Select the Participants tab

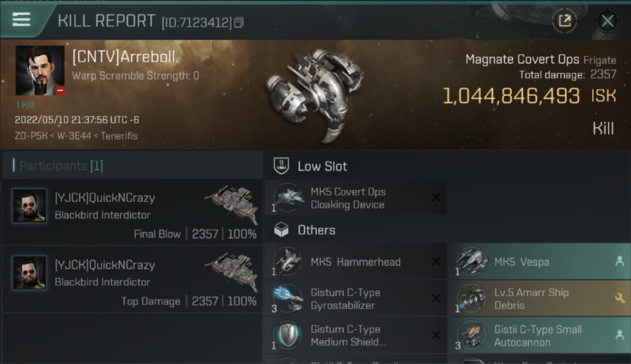61,166
